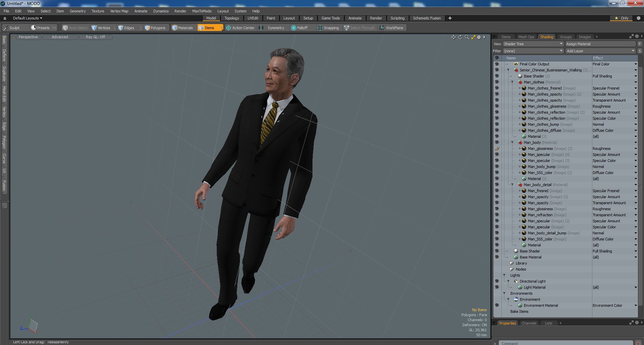This screenshot has width=644, height=345.
Task: Click the Command input field
Action: [565, 343]
